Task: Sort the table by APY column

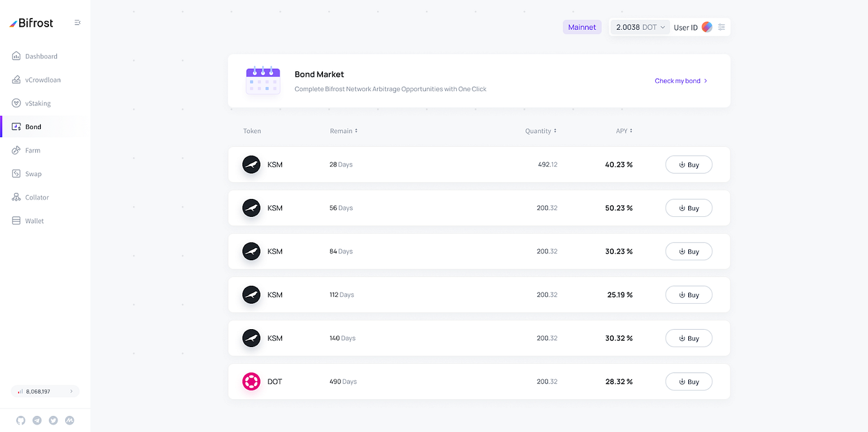Action: click(x=624, y=131)
